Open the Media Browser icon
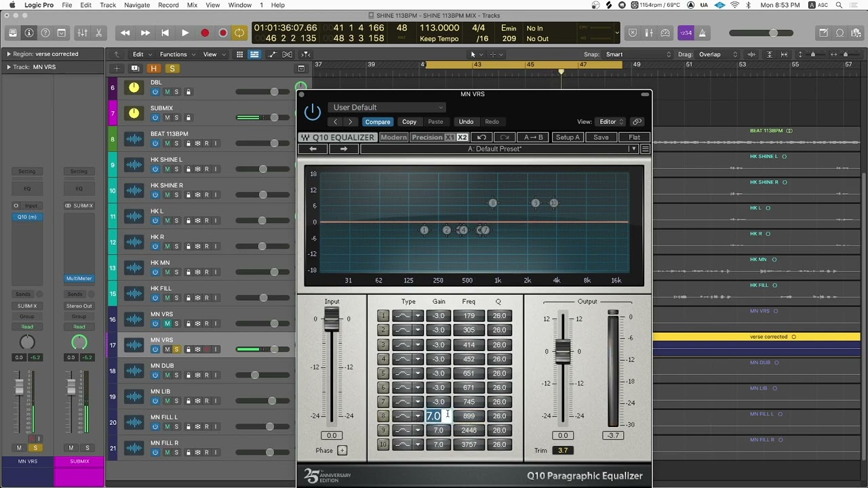868x488 pixels. click(856, 33)
